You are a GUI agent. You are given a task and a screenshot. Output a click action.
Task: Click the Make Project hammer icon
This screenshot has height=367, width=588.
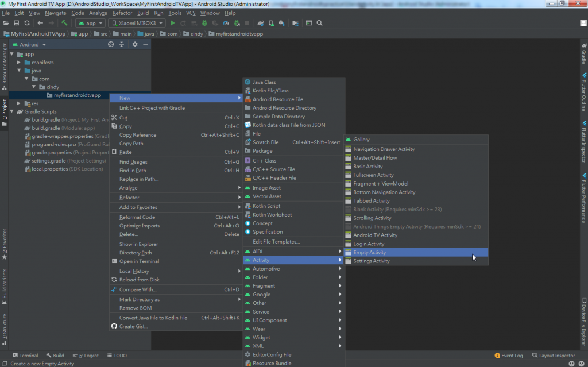tap(64, 23)
